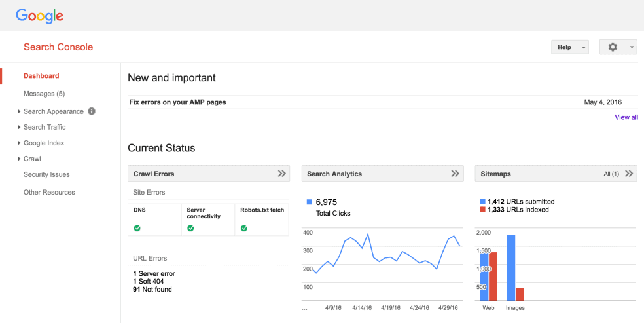Image resolution: width=644 pixels, height=323 pixels.
Task: Click the Crawl Errors panel header
Action: coord(209,174)
